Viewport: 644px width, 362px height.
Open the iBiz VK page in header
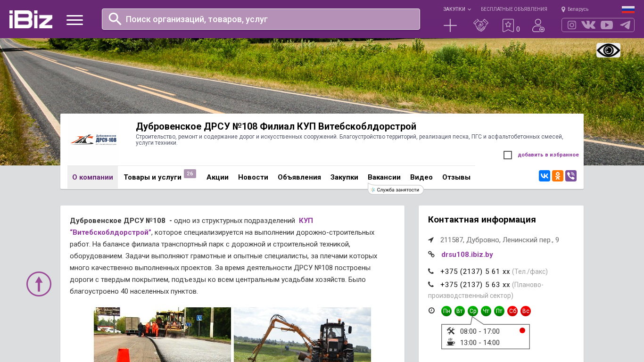point(588,25)
